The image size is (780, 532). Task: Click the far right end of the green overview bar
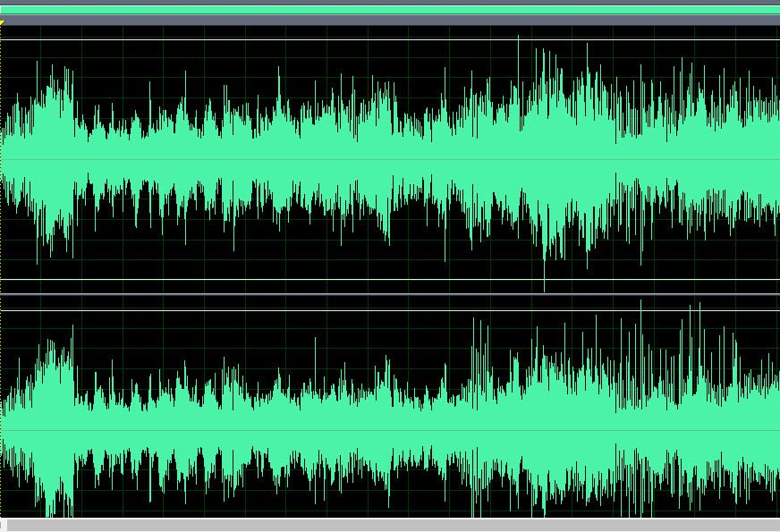(775, 10)
